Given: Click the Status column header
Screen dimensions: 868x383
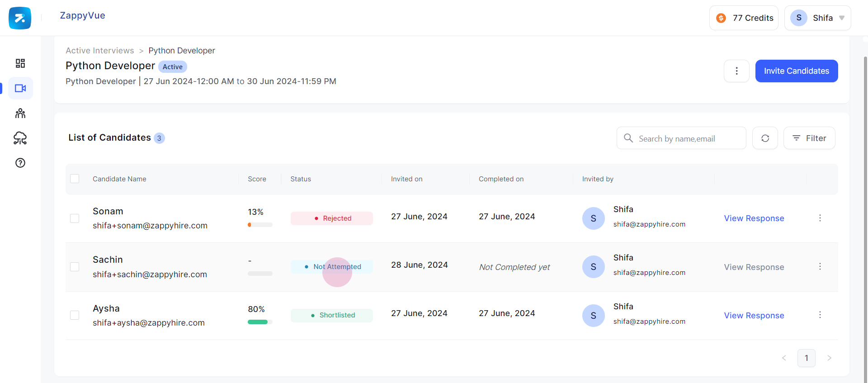Looking at the screenshot, I should click(x=301, y=179).
